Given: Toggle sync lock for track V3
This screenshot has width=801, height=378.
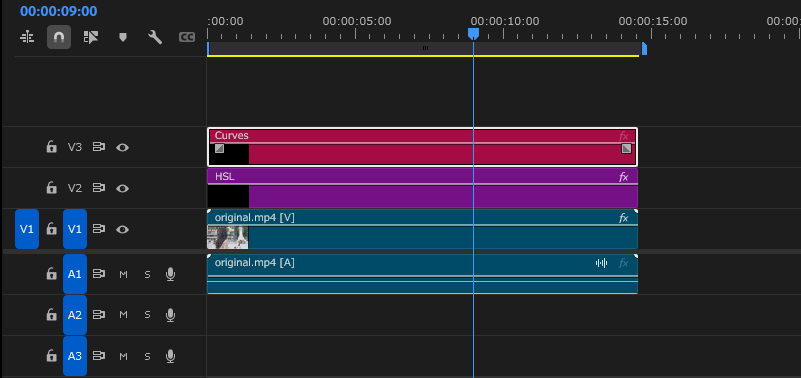Looking at the screenshot, I should [x=99, y=147].
